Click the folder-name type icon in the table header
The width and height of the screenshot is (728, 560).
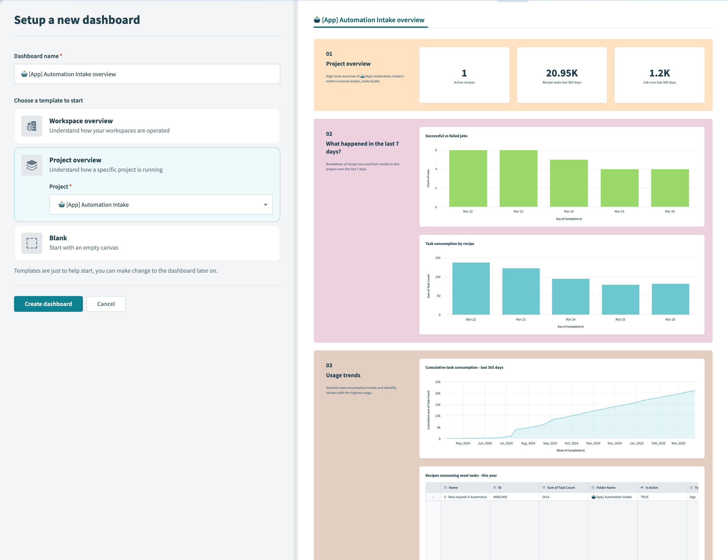click(x=593, y=487)
